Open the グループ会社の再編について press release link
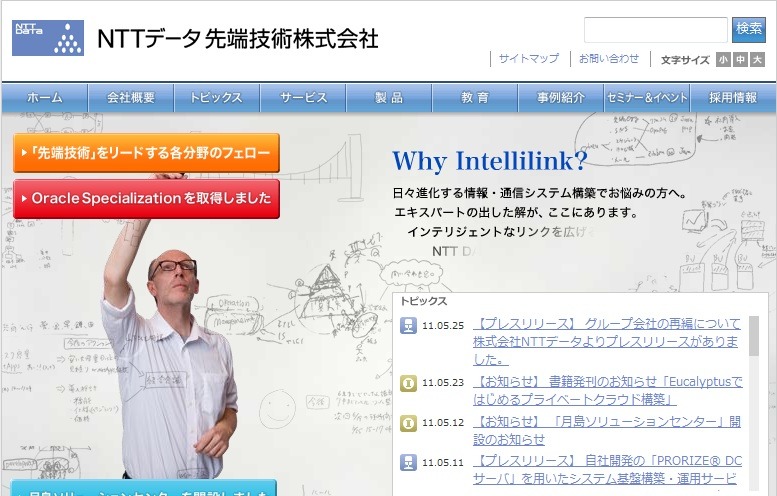The width and height of the screenshot is (777, 496). pos(607,341)
